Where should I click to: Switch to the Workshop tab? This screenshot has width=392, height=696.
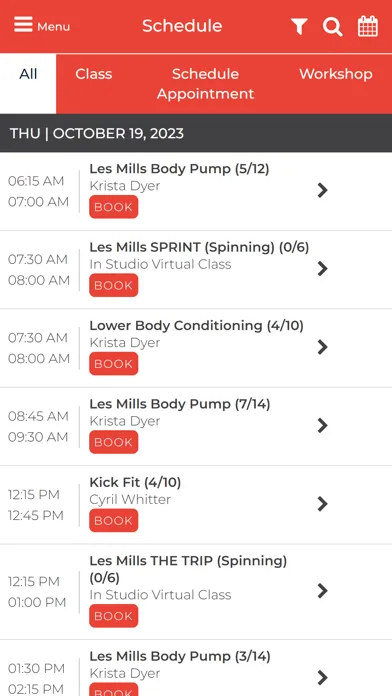click(x=336, y=74)
